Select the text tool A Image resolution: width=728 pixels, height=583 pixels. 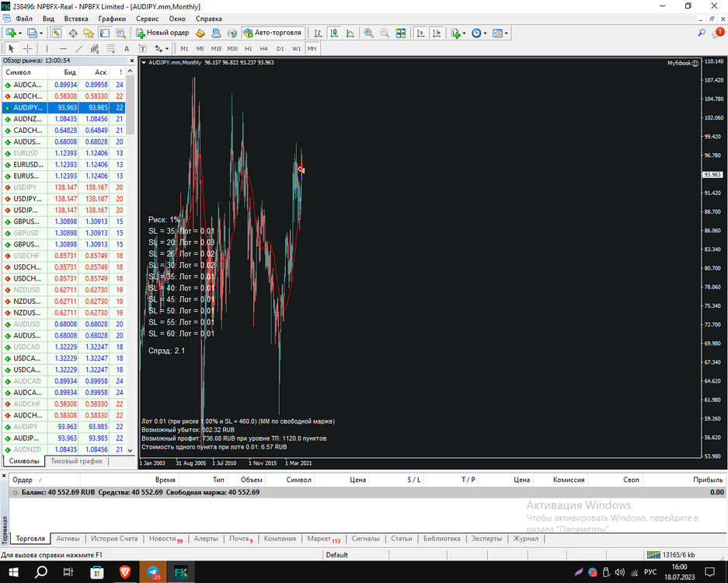[x=127, y=48]
